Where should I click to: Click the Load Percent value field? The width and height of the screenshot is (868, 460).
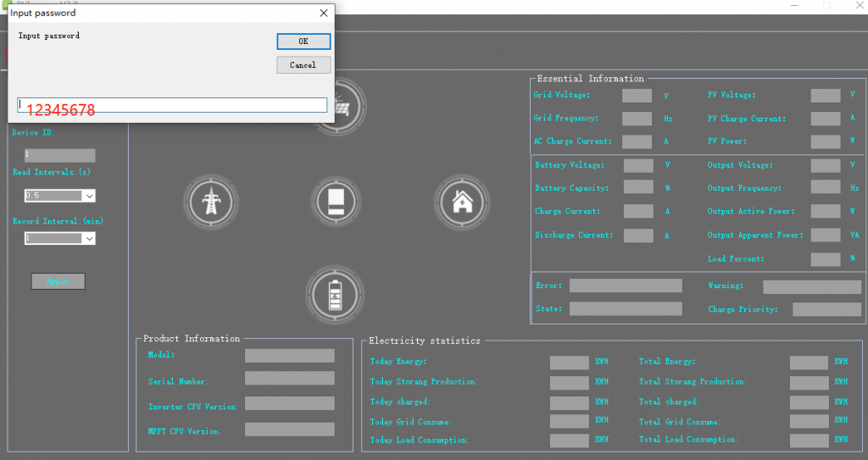coord(826,259)
